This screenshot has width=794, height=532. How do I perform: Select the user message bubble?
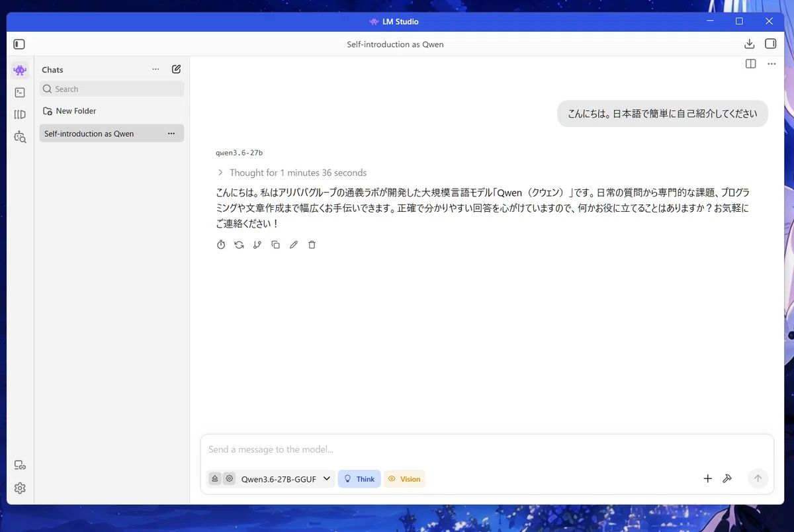coord(662,113)
